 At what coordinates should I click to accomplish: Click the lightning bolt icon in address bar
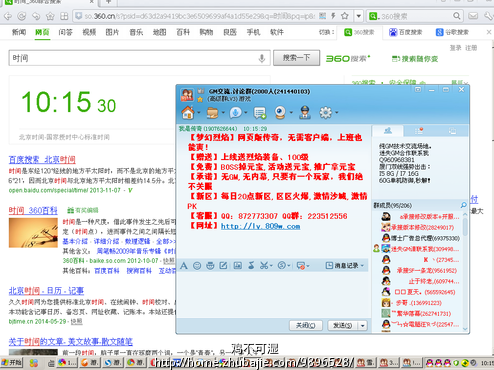click(333, 16)
